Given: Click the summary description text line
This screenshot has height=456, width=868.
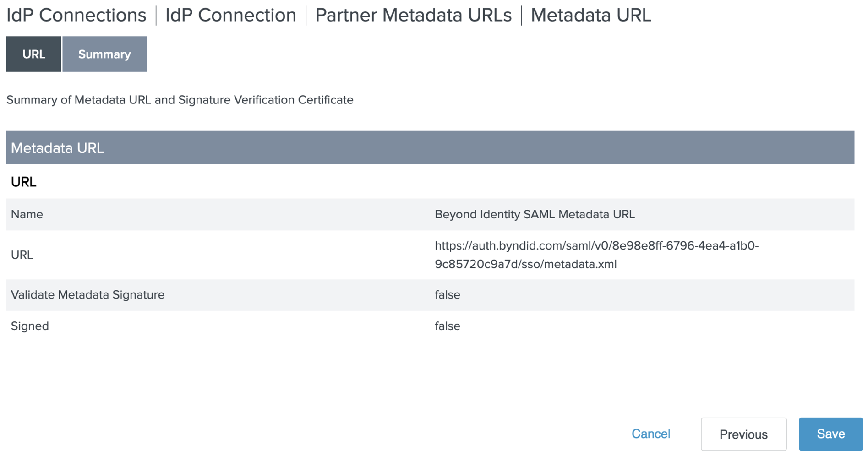Looking at the screenshot, I should click(x=180, y=100).
